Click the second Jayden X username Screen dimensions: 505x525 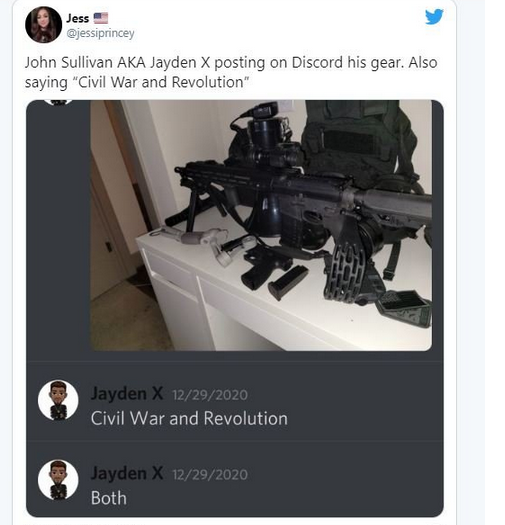pos(127,473)
